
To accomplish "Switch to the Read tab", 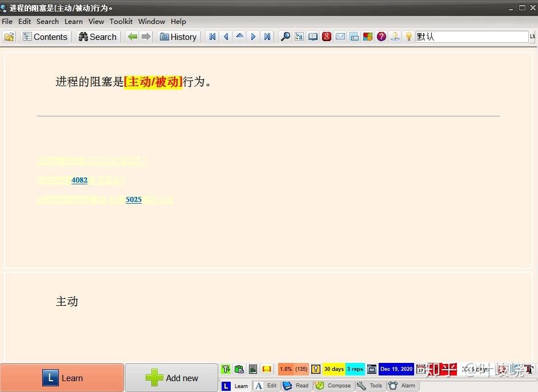I will point(296,386).
